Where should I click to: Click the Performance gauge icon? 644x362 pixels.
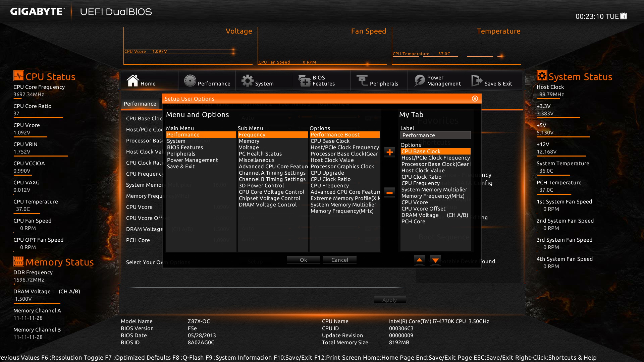click(190, 80)
